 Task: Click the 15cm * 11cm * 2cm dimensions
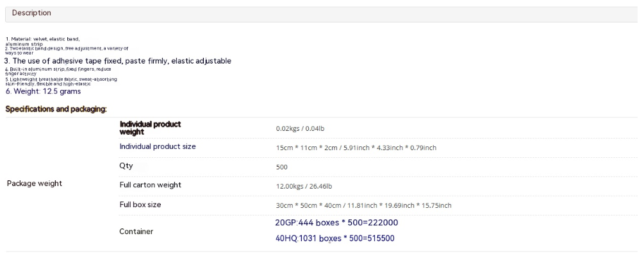pos(356,148)
